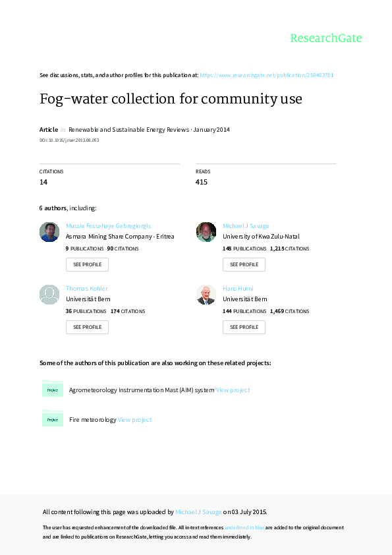
Task: Click the citations count 14
Action: pos(43,182)
